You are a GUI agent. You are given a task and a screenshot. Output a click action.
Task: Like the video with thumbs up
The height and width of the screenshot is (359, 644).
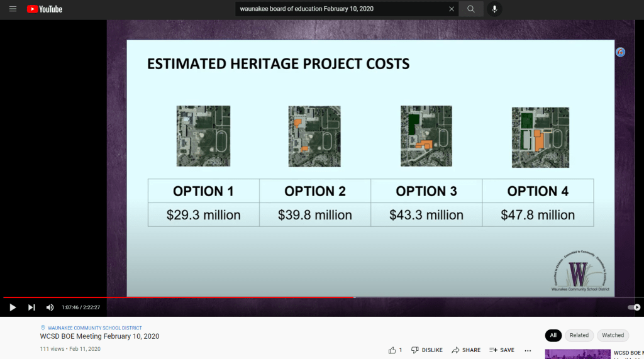[x=394, y=350]
